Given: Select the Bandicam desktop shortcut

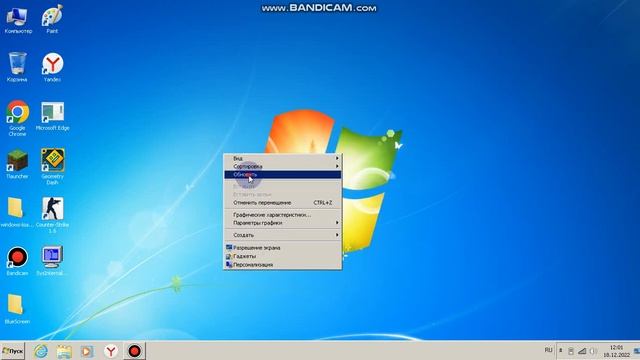Looking at the screenshot, I should coord(17,261).
